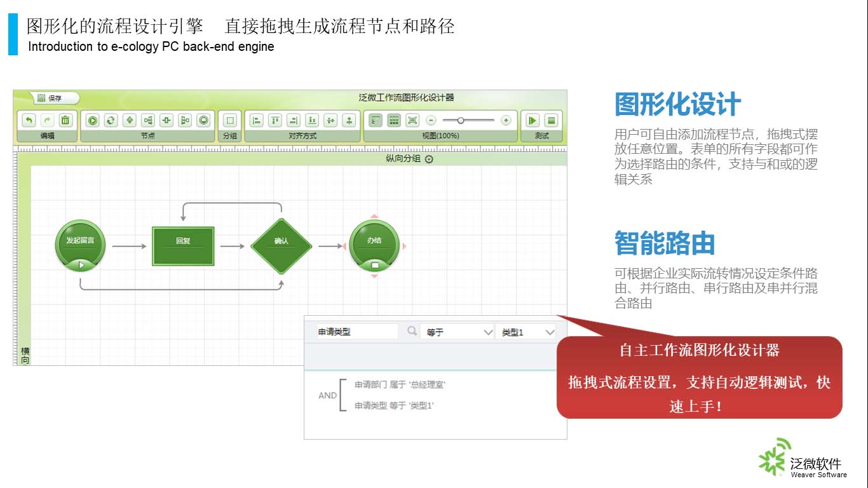Click the 对齐方式 panel label
The width and height of the screenshot is (868, 488).
point(302,136)
